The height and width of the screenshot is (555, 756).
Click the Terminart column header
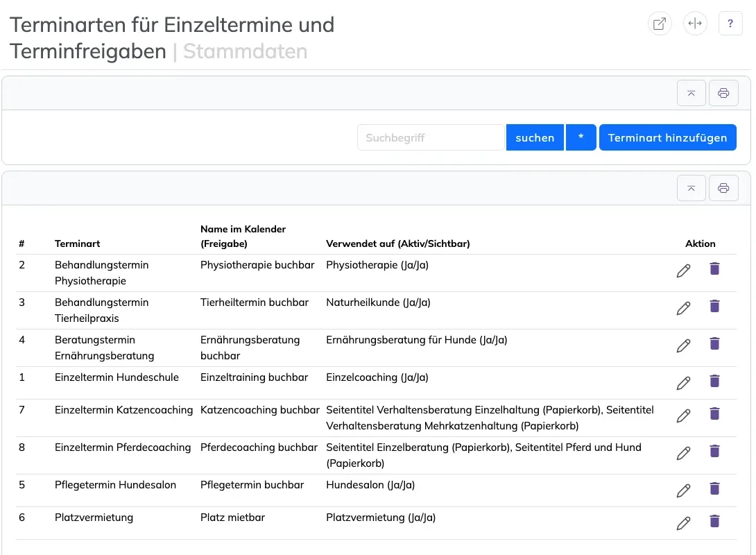(77, 244)
